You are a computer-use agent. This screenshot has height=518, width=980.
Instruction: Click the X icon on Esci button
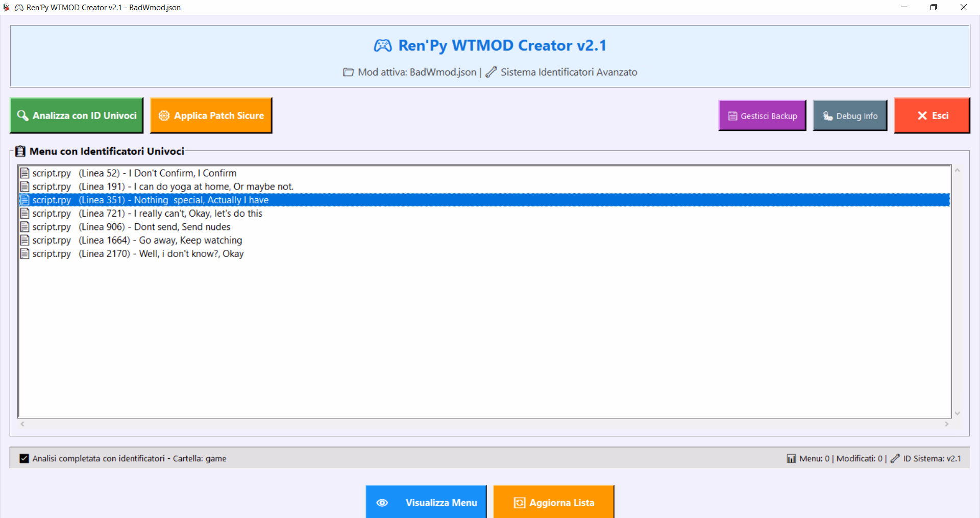pos(922,115)
